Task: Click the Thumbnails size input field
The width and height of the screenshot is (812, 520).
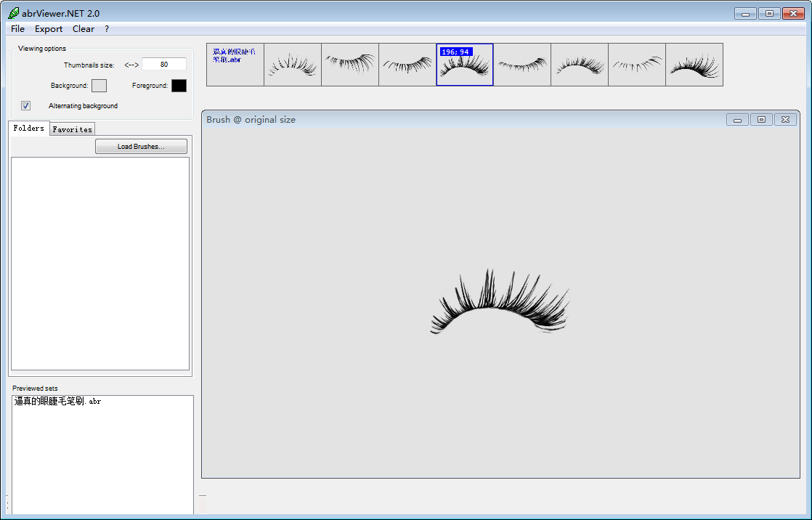Action: 164,65
